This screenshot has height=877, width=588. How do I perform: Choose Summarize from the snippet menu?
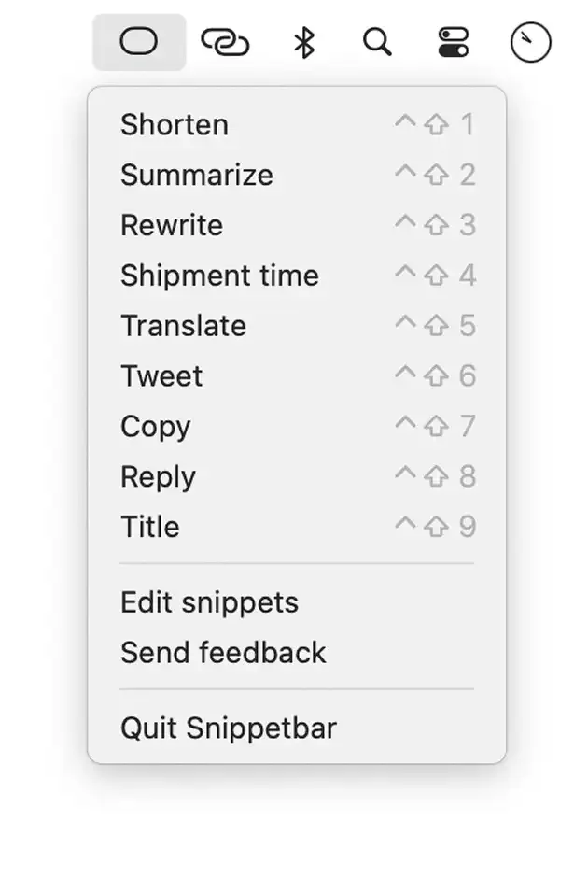point(196,175)
